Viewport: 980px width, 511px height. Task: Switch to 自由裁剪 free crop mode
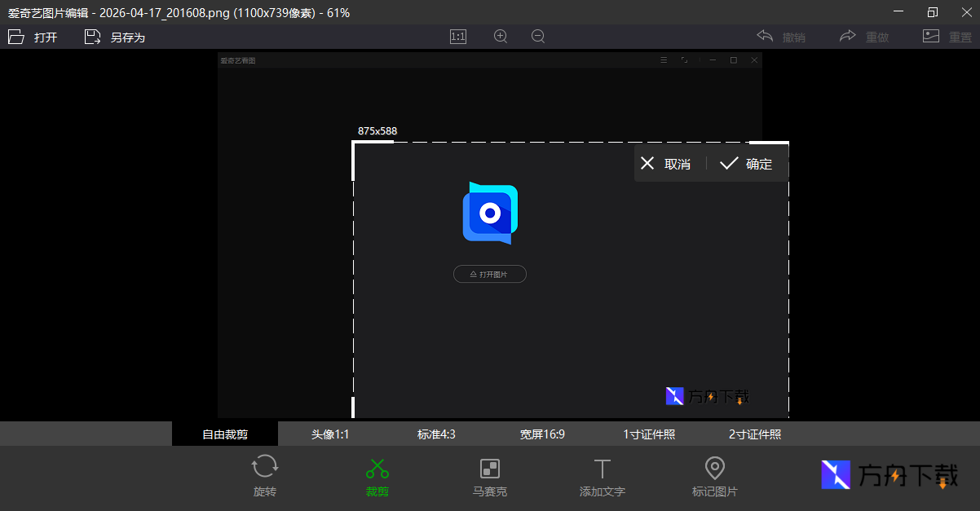(x=225, y=434)
